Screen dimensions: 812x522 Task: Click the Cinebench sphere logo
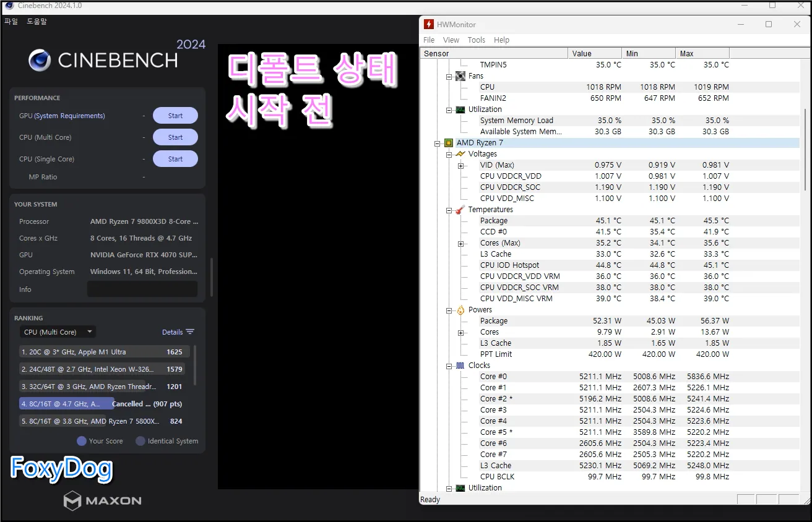coord(40,61)
